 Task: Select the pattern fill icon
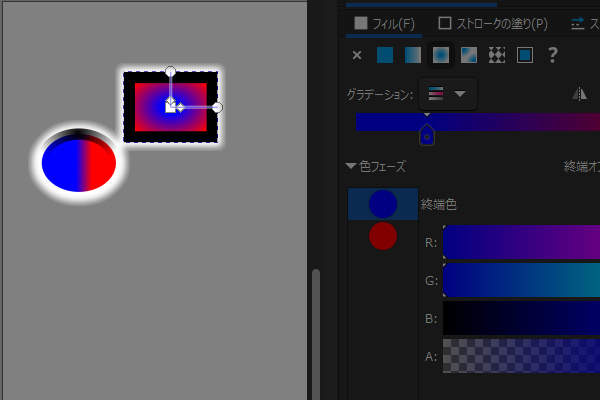click(497, 55)
